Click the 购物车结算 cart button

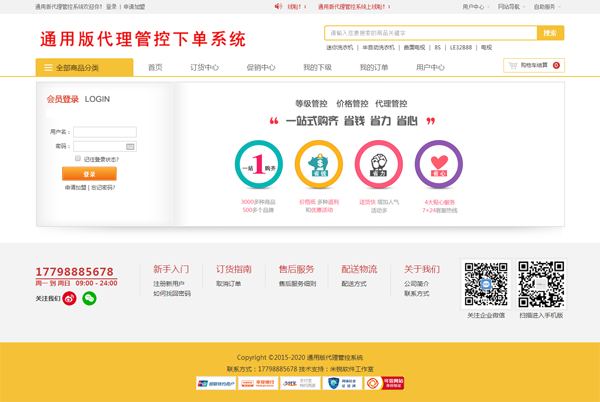534,65
